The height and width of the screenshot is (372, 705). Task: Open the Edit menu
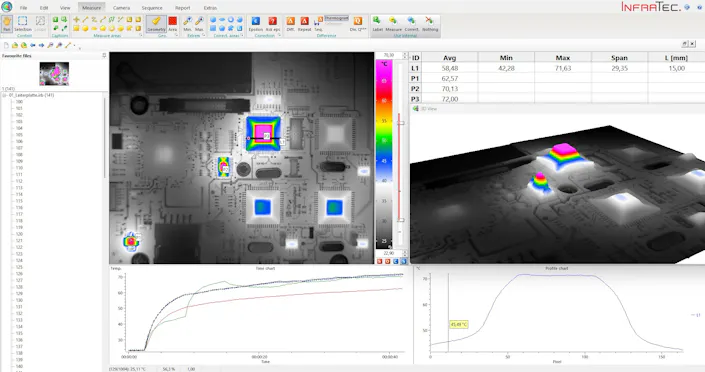coord(44,8)
